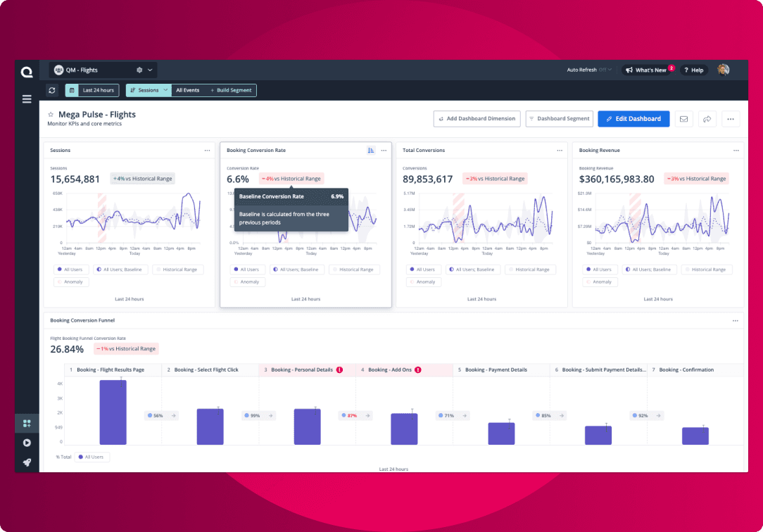Toggle All Users; Baseline on Total Conversions

[473, 269]
